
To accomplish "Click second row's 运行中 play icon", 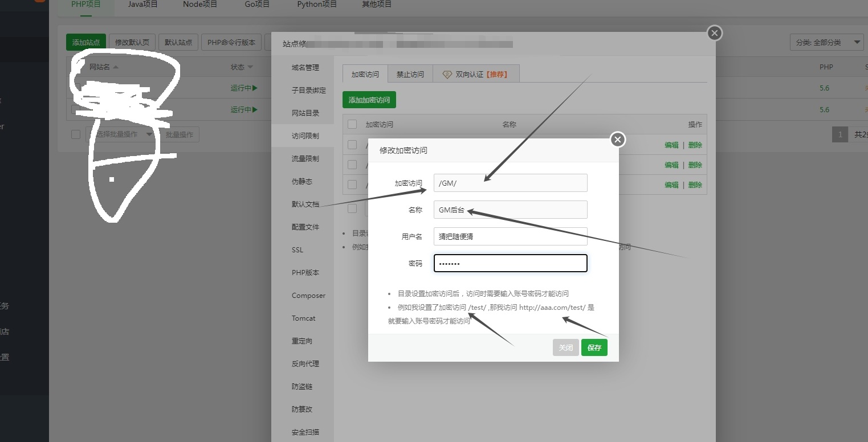I will click(255, 109).
